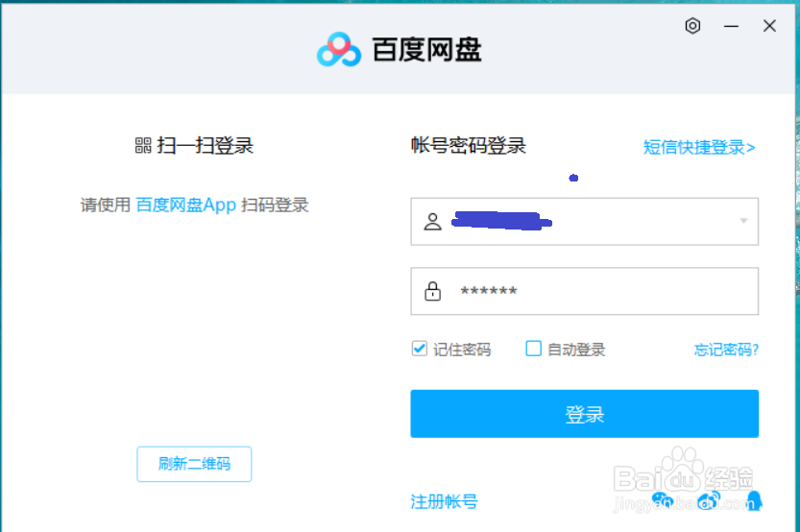This screenshot has height=532, width=800.
Task: Focus the account name input field
Action: point(584,222)
